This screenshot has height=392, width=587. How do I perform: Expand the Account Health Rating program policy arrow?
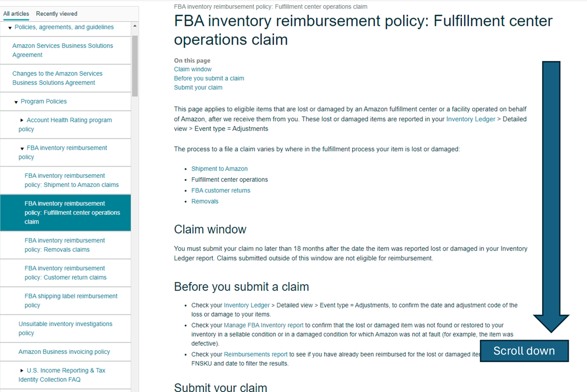[x=22, y=120]
